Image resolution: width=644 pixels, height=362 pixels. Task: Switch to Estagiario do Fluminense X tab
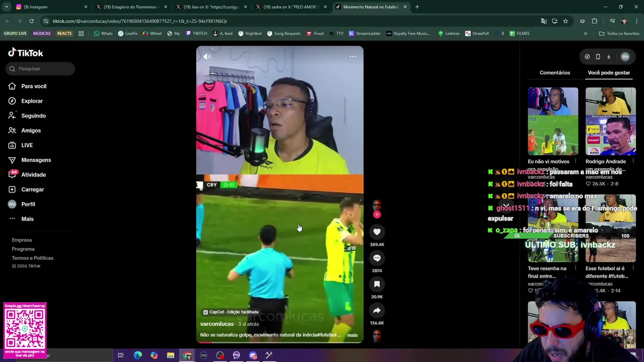131,7
